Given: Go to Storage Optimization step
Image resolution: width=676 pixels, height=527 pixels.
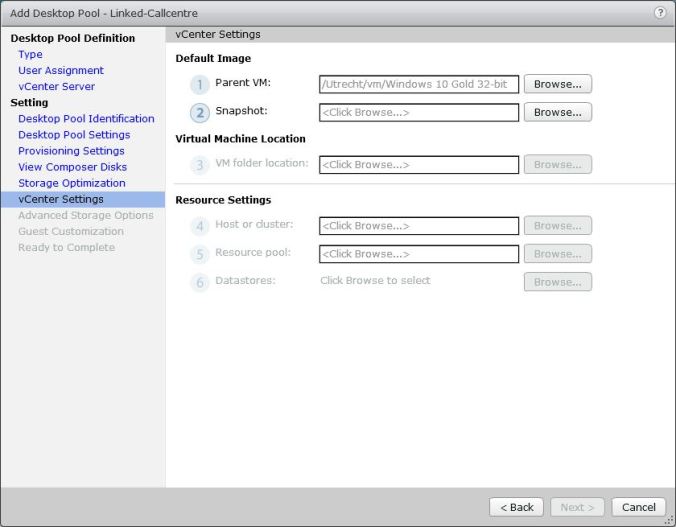Looking at the screenshot, I should (x=72, y=183).
